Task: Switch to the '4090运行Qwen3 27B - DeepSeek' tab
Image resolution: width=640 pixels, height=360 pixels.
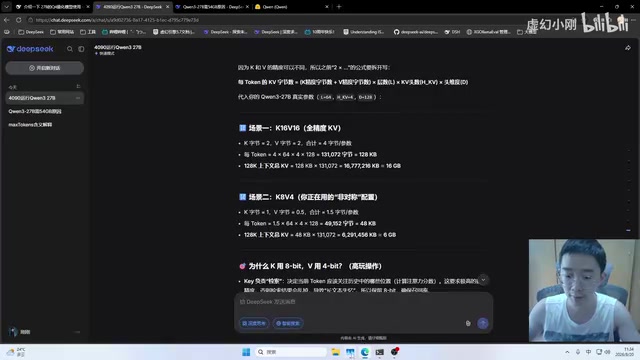Action: click(x=132, y=7)
